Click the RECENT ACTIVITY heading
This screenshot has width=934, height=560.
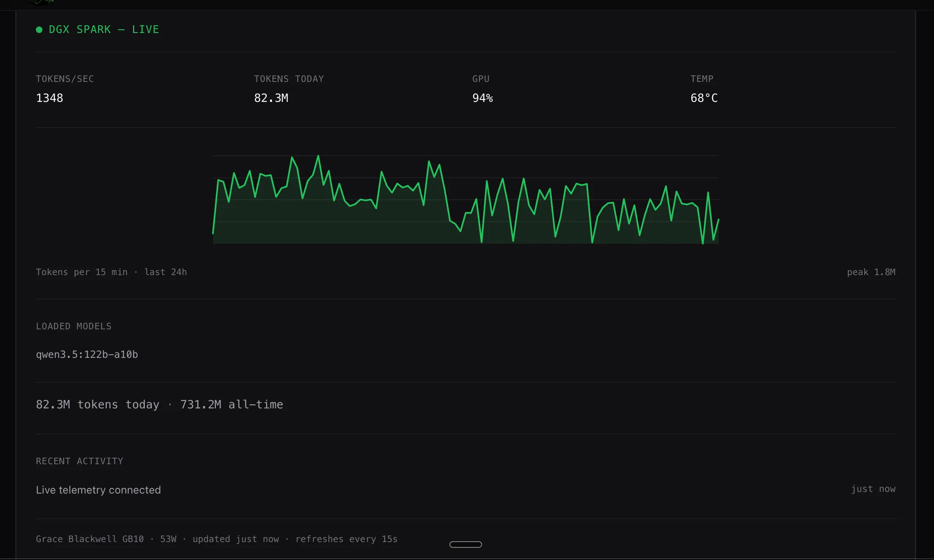[x=80, y=461]
